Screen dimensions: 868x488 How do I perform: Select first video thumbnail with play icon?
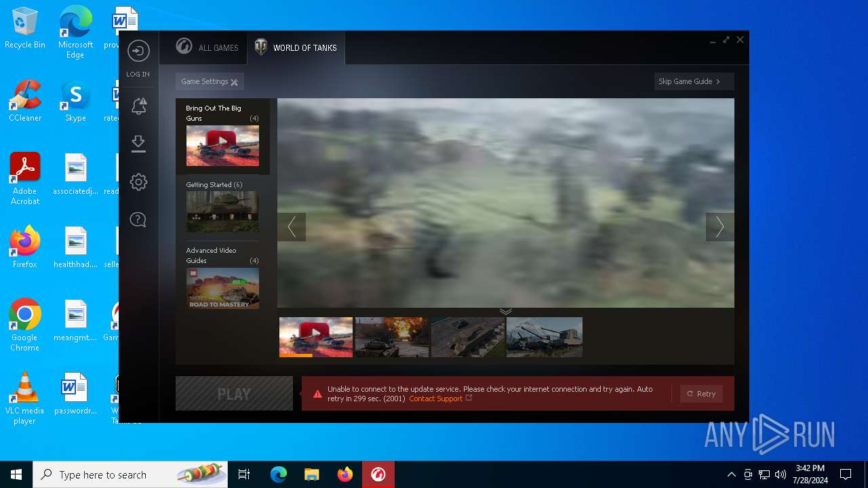pyautogui.click(x=316, y=337)
